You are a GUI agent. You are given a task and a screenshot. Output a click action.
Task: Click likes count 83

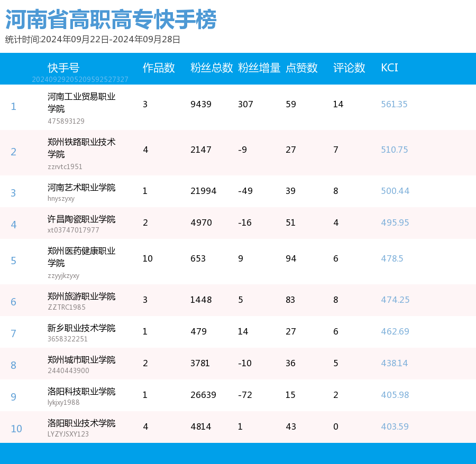point(290,300)
